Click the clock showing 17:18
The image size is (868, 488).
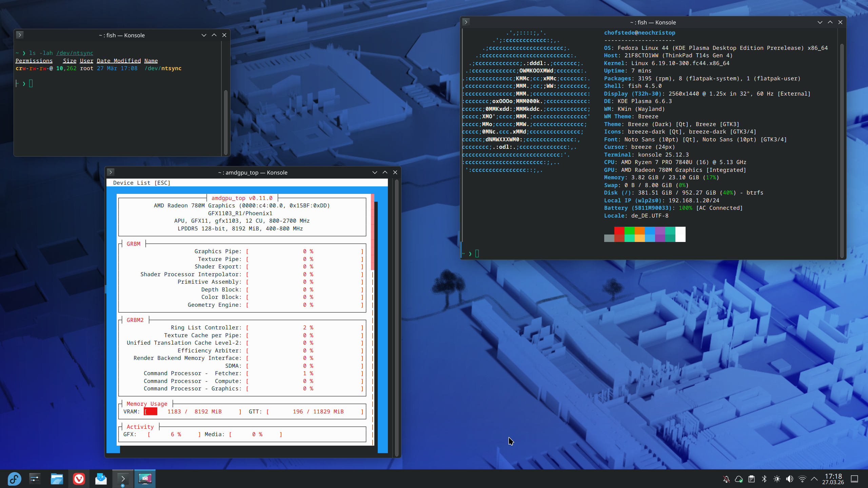coord(833,479)
